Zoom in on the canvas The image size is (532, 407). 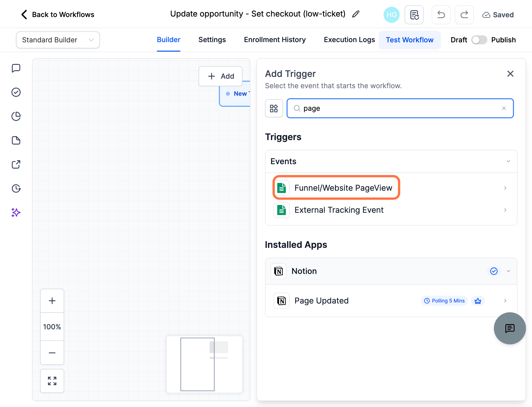pos(52,301)
